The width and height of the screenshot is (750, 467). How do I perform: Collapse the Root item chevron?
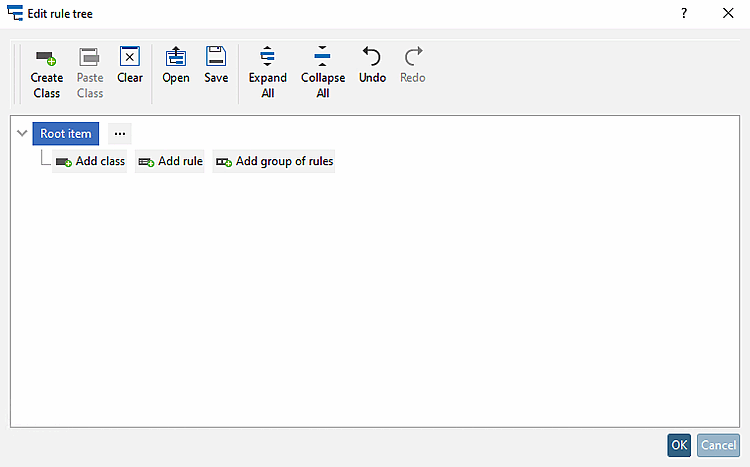pos(22,133)
